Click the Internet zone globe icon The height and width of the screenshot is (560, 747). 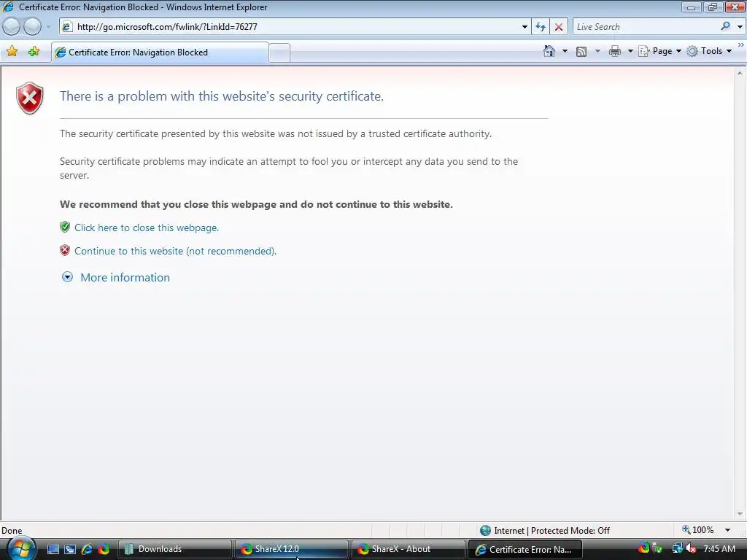[485, 530]
